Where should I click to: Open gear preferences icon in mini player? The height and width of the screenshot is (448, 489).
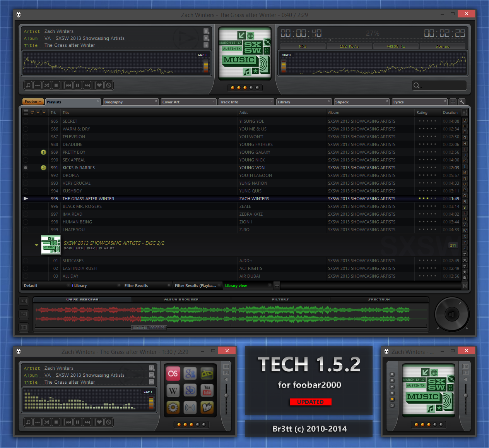173,407
